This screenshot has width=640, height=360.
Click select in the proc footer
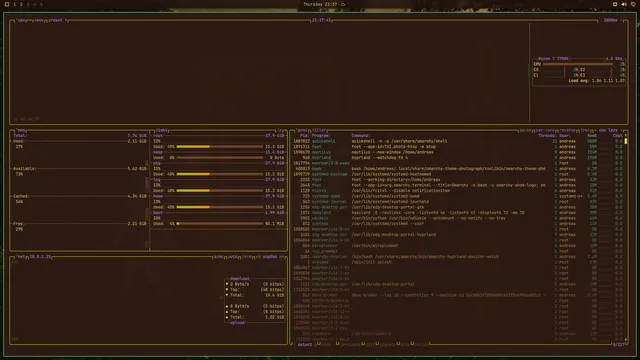pos(304,344)
